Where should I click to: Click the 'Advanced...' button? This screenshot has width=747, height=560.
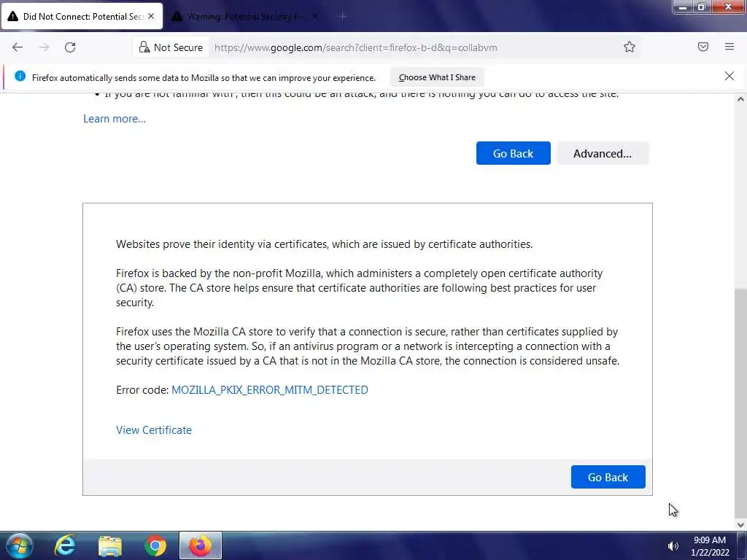(602, 153)
